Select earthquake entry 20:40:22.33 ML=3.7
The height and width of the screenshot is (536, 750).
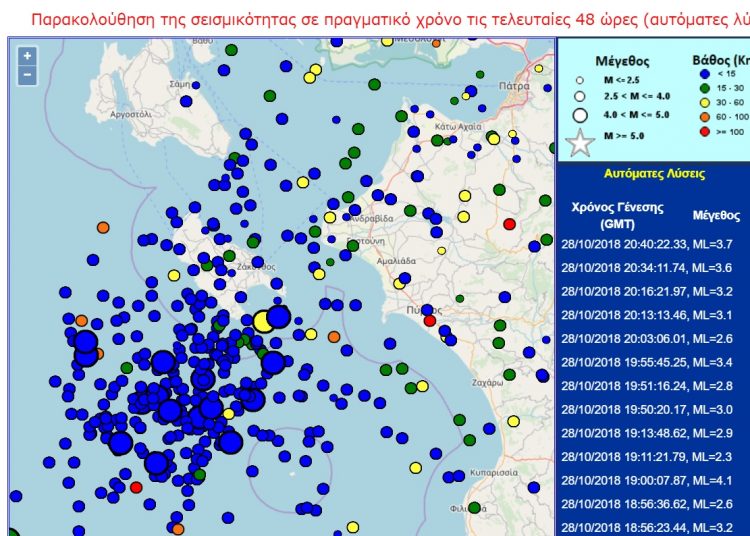click(x=647, y=244)
